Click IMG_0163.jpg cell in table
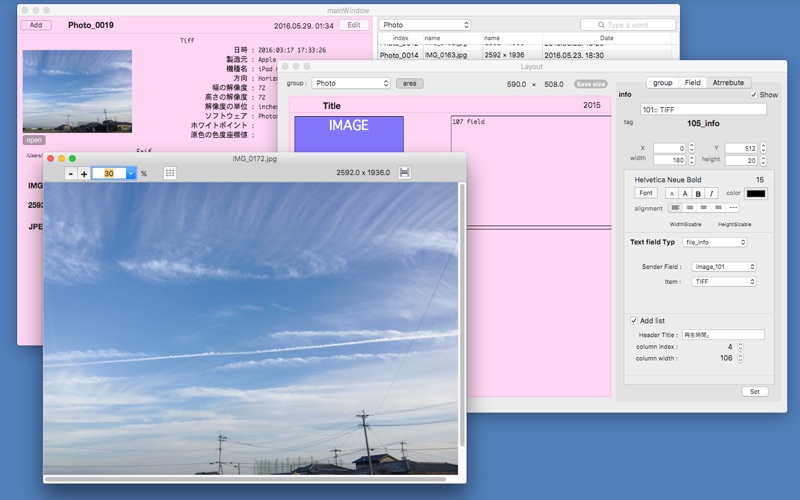Screen dimensions: 800x500 point(445,55)
